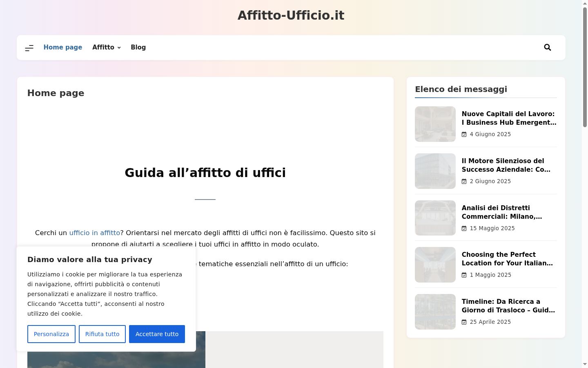Click calendar icon next to 1 Maggio 2025
The height and width of the screenshot is (368, 588).
click(x=464, y=275)
